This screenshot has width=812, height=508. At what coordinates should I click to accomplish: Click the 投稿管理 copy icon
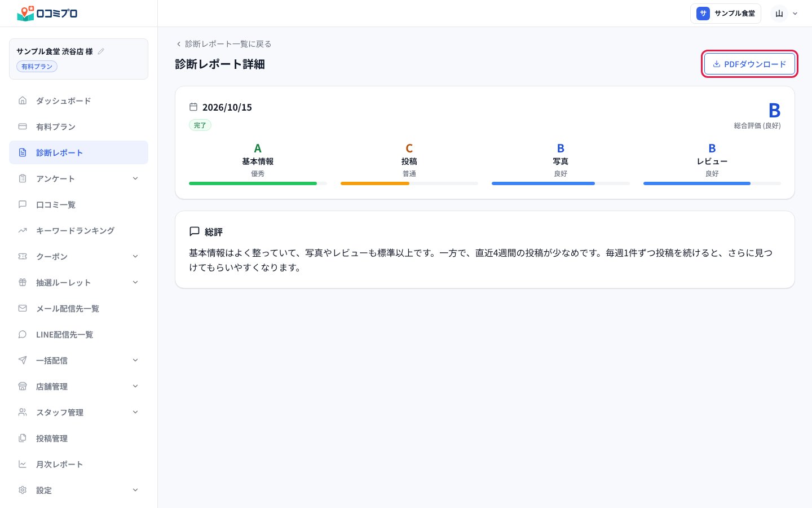click(x=23, y=438)
